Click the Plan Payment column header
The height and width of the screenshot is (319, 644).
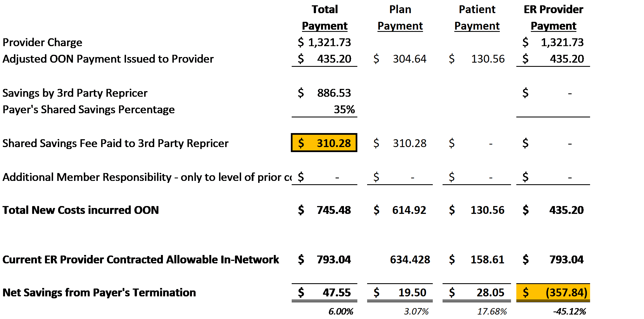[400, 18]
